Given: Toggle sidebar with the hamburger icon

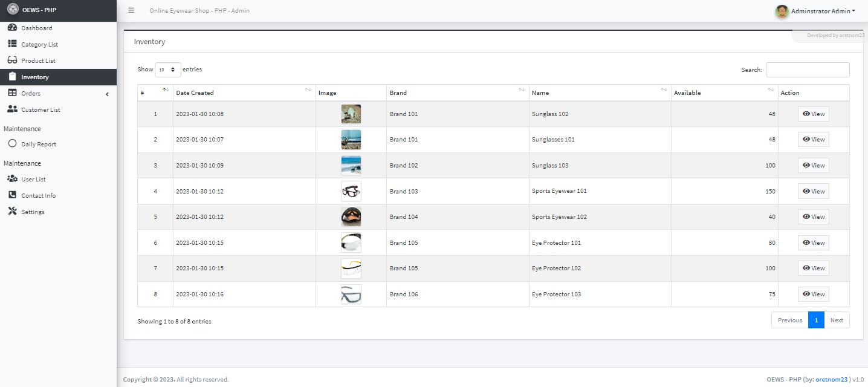Looking at the screenshot, I should point(131,10).
